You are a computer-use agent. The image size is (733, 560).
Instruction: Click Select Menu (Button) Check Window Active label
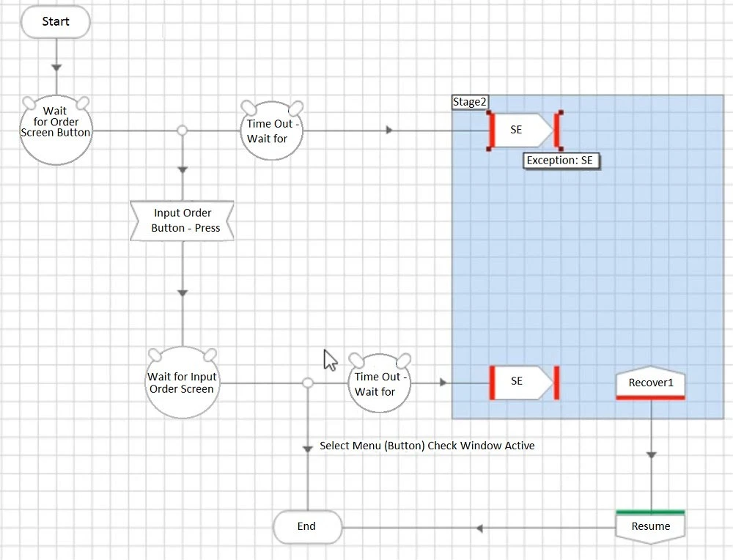427,446
